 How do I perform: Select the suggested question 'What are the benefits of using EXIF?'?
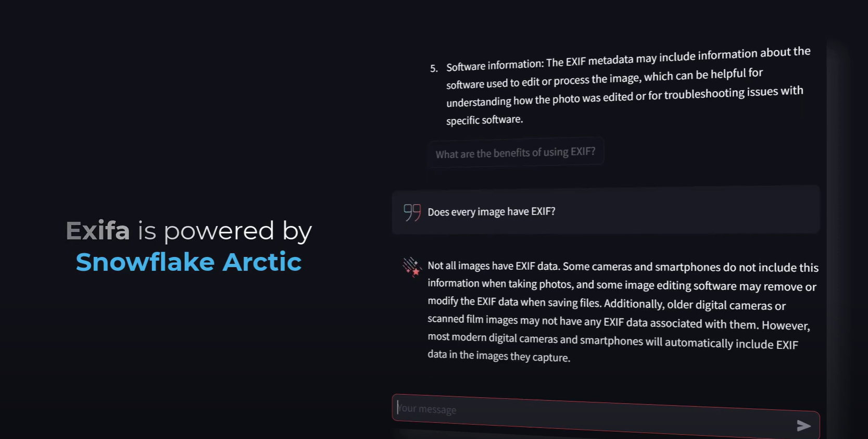click(x=515, y=152)
